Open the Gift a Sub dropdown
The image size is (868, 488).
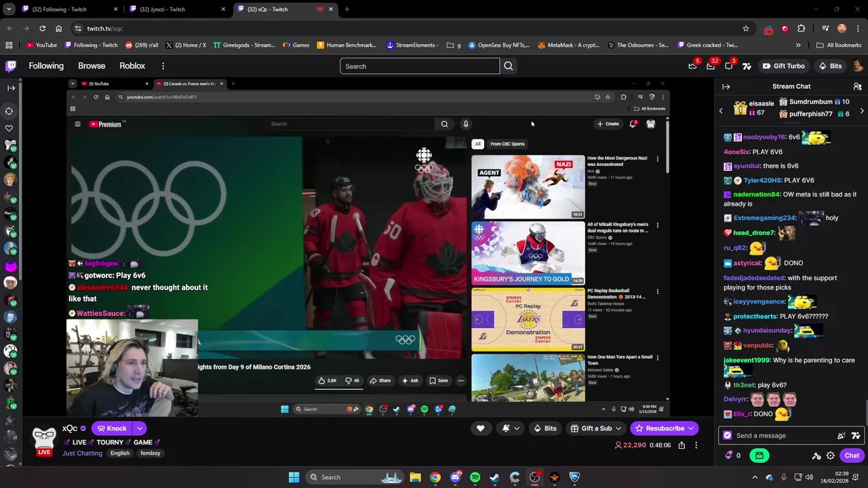(x=596, y=428)
